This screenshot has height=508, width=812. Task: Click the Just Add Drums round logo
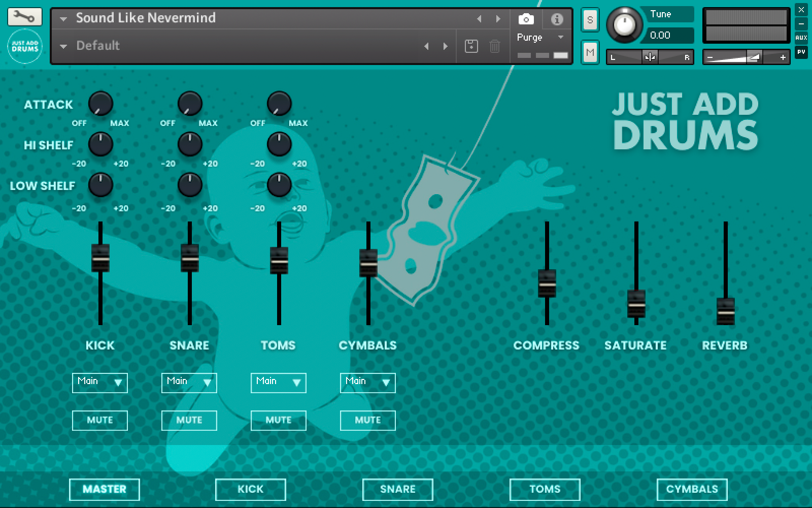24,47
